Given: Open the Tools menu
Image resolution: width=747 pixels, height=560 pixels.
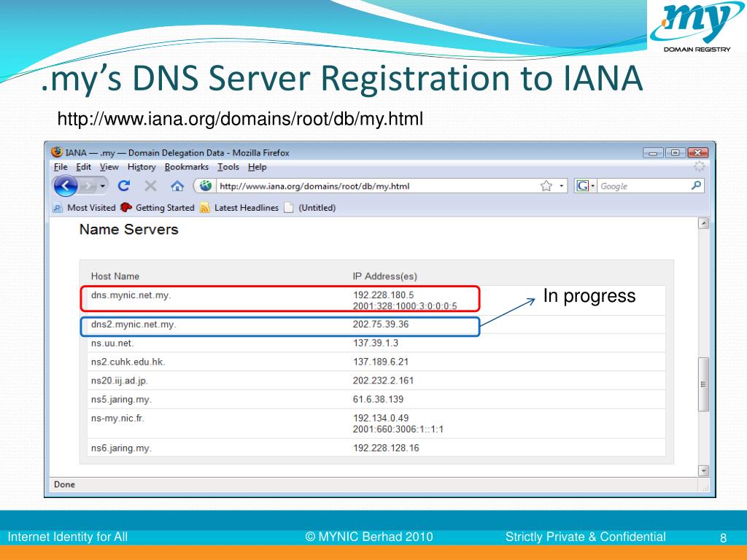Looking at the screenshot, I should [228, 167].
